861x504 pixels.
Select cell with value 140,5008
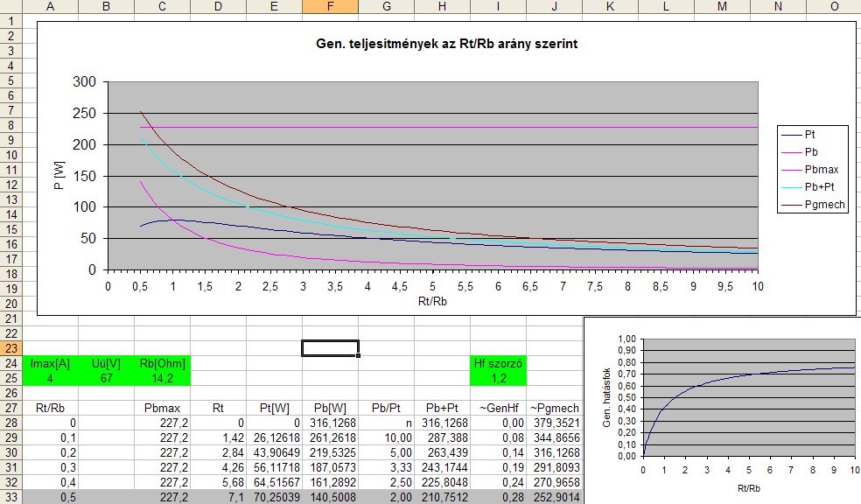click(x=330, y=497)
